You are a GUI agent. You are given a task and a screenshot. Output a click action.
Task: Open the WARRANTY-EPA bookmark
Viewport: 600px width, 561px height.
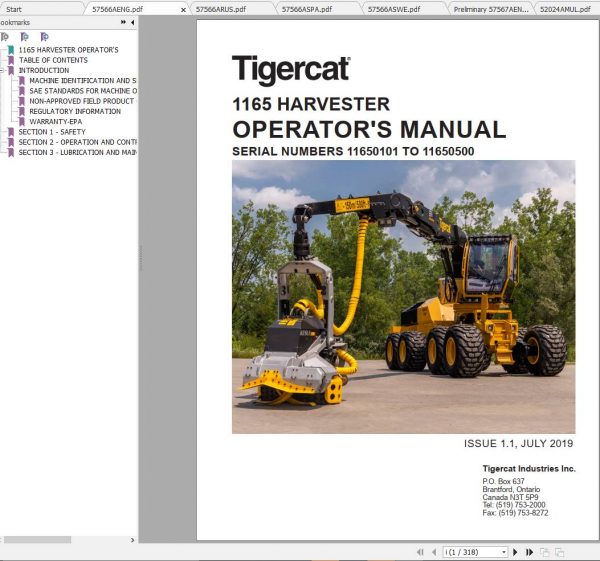tap(55, 121)
